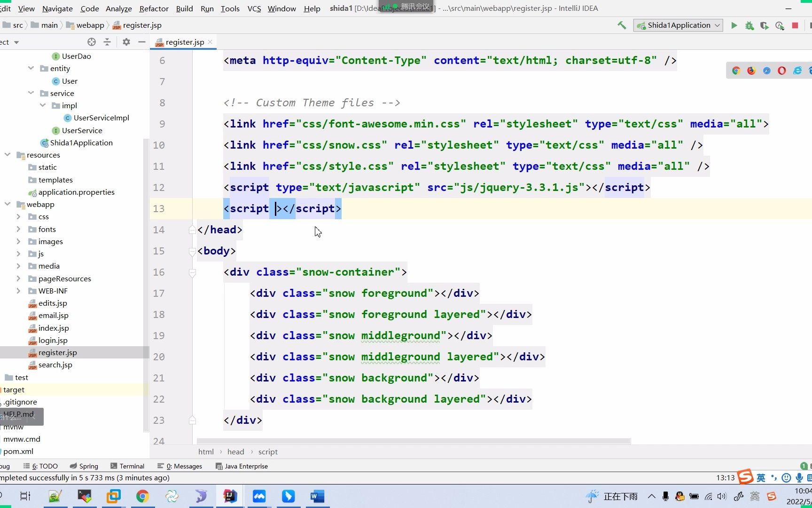Screen dimensions: 812x508
Task: Toggle the Sogou microphone voice input
Action: (x=799, y=478)
